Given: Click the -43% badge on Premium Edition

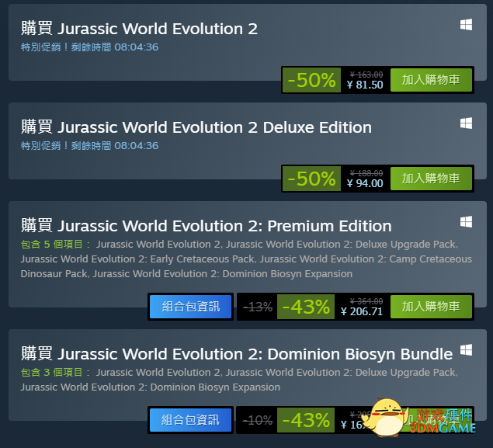Looking at the screenshot, I should pyautogui.click(x=306, y=307).
